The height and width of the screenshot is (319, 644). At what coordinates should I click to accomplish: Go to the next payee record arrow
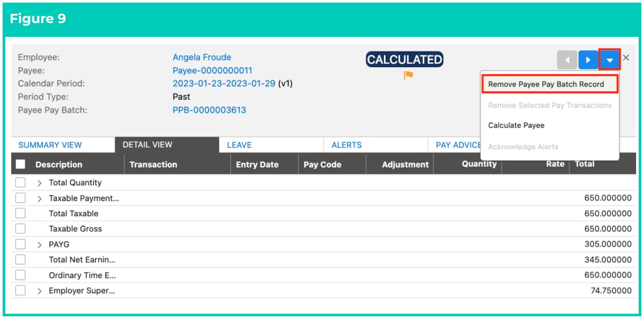[x=588, y=60]
